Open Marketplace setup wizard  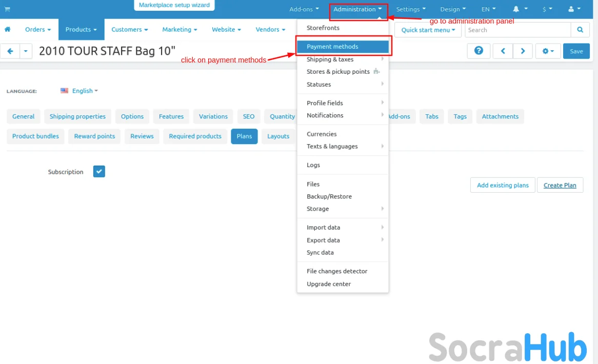click(x=174, y=5)
